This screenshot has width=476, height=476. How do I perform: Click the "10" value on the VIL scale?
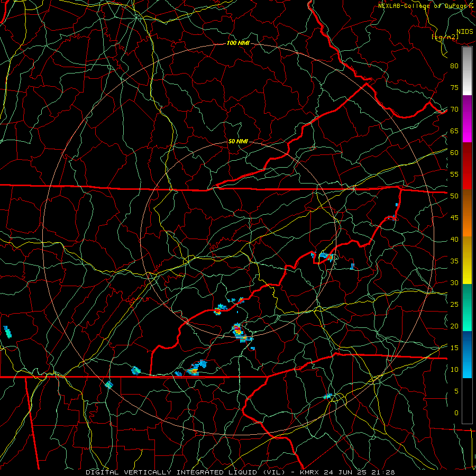click(454, 370)
